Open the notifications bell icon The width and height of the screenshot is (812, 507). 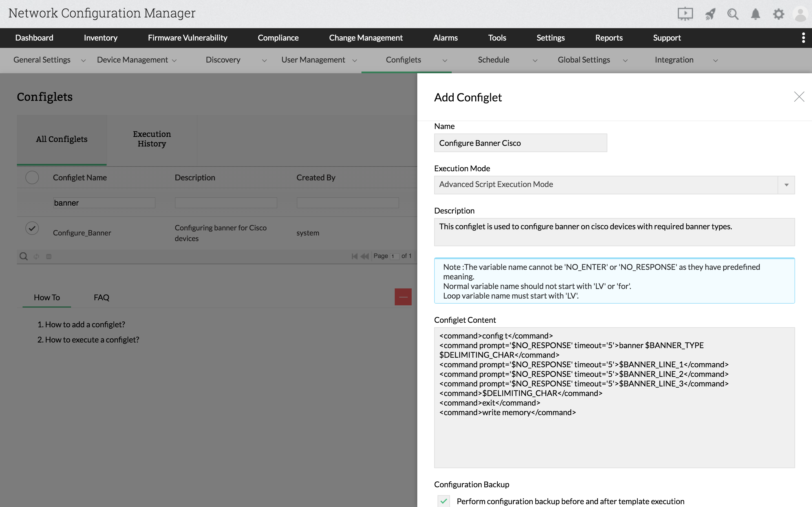click(x=755, y=14)
